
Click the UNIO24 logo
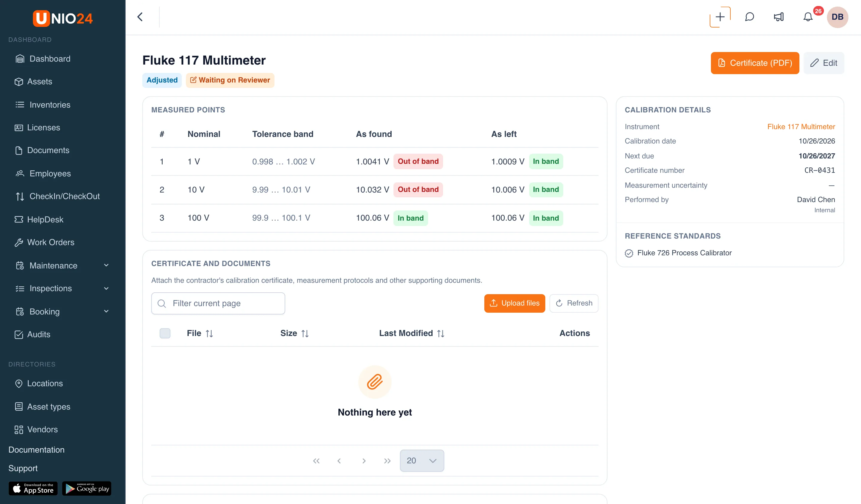pyautogui.click(x=62, y=18)
